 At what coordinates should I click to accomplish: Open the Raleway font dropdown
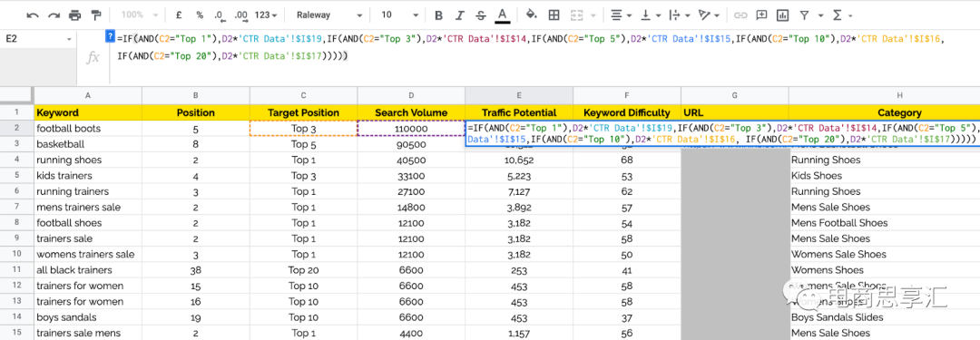coord(328,15)
